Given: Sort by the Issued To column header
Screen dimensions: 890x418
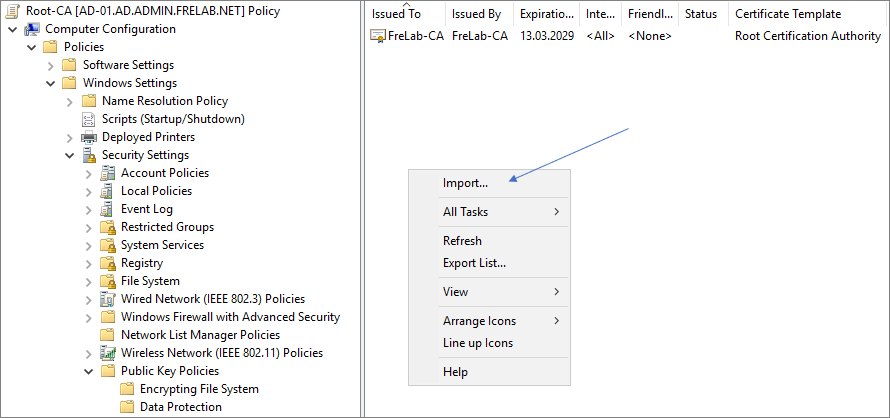Looking at the screenshot, I should pyautogui.click(x=396, y=14).
